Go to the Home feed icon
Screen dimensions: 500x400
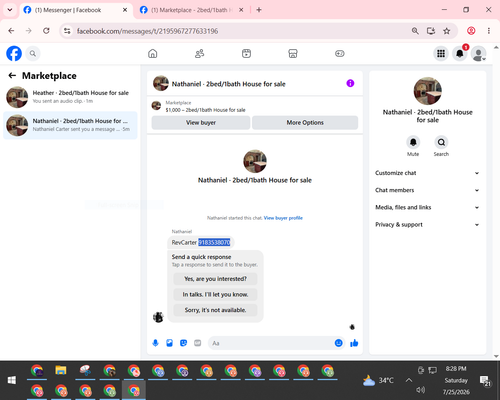(x=153, y=53)
